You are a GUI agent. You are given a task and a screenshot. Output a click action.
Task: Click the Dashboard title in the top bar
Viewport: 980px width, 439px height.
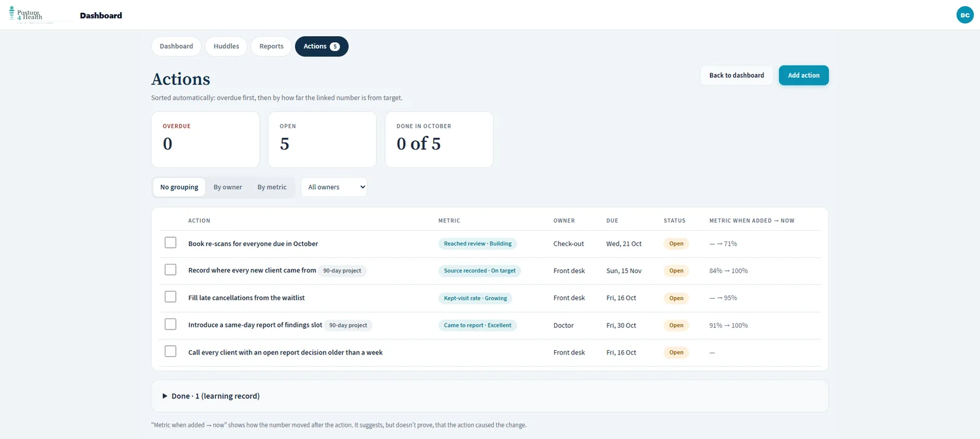[101, 15]
